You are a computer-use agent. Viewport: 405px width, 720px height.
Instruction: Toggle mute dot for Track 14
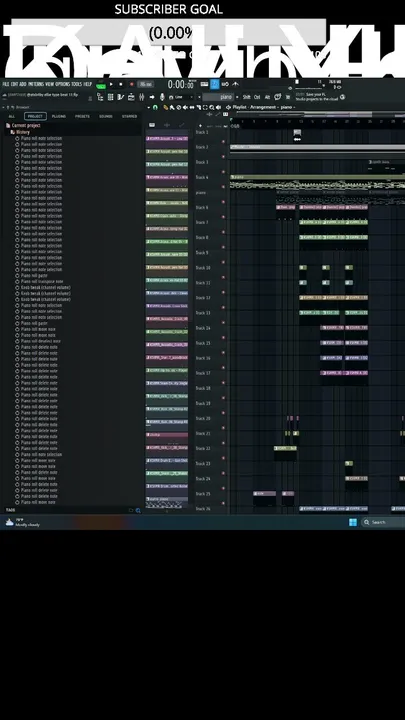[224, 338]
